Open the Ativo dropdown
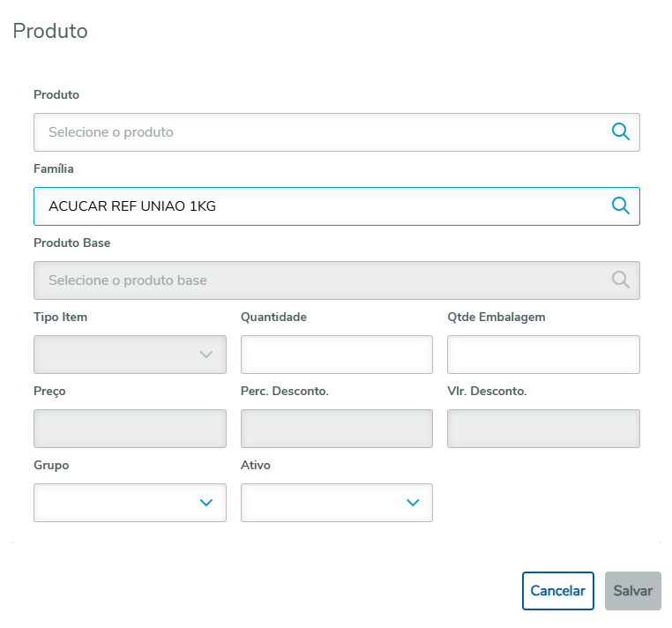The height and width of the screenshot is (628, 672). click(336, 503)
